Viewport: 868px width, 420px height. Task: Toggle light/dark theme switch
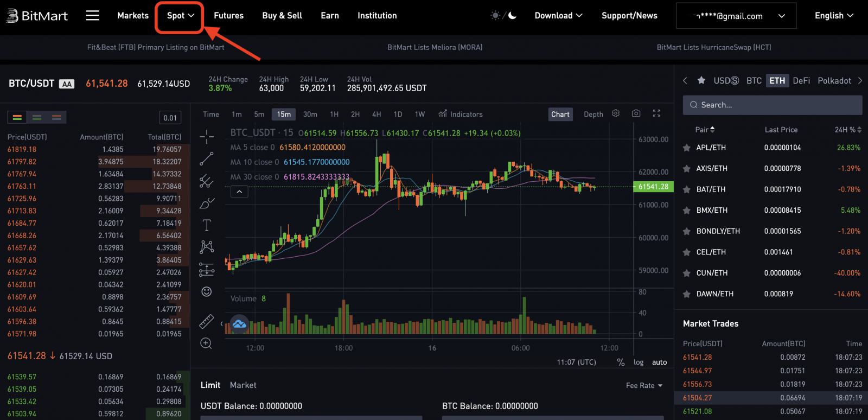pyautogui.click(x=503, y=16)
